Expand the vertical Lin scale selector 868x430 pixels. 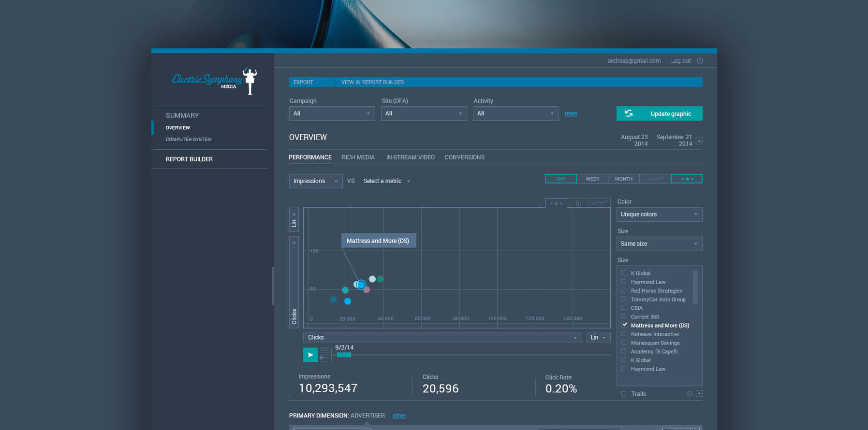294,220
